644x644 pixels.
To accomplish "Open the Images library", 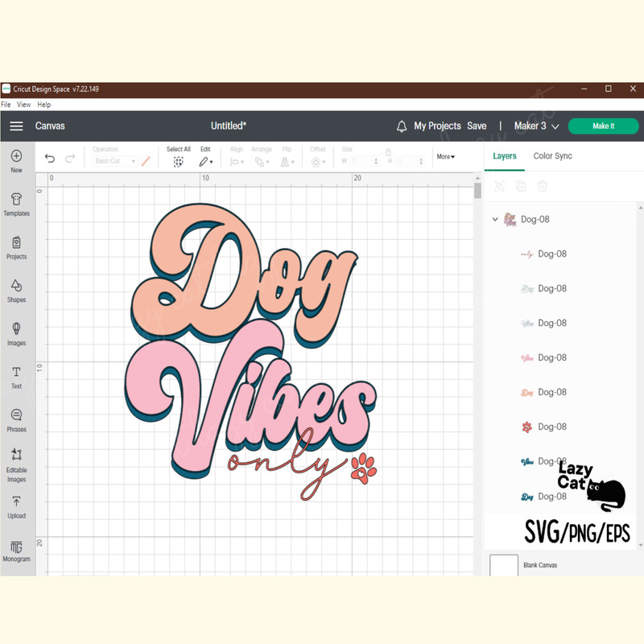I will pyautogui.click(x=16, y=333).
